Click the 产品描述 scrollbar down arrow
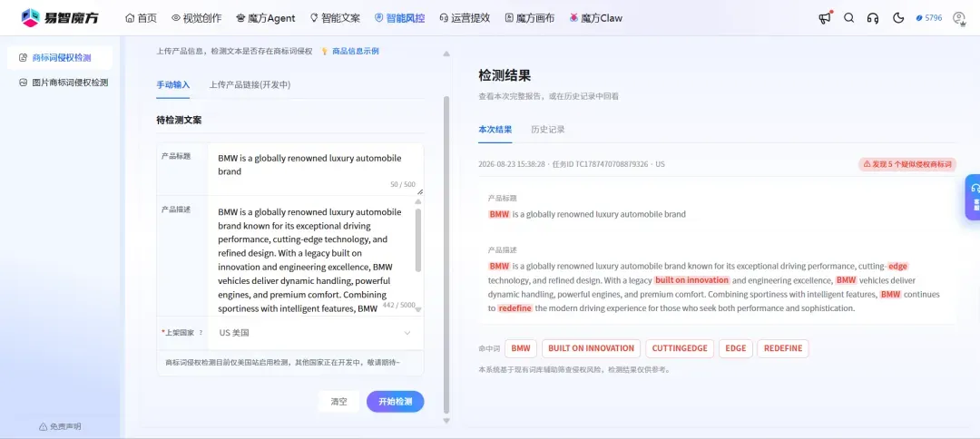The image size is (980, 439). coord(418,309)
